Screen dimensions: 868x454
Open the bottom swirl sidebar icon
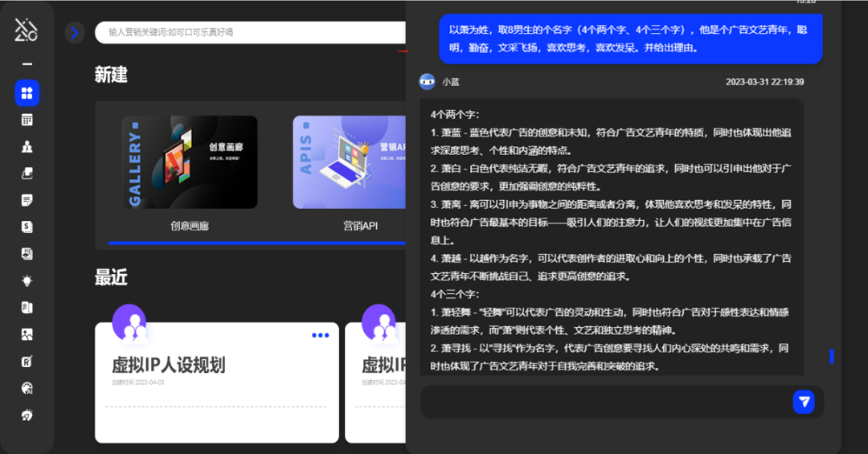click(x=27, y=415)
